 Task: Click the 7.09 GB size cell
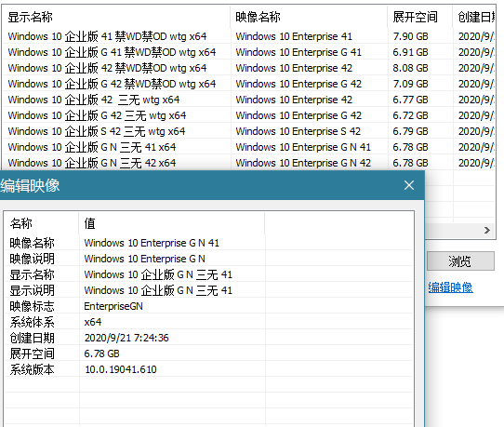tap(410, 84)
